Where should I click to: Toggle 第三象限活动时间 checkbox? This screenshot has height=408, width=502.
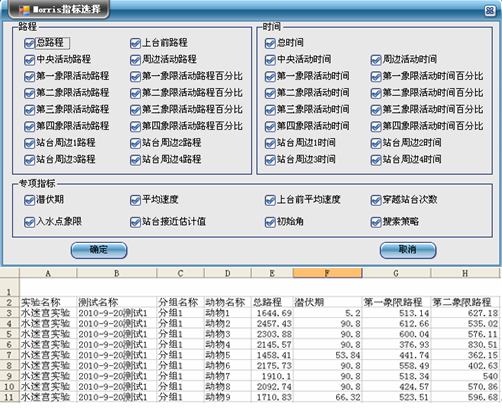point(270,110)
